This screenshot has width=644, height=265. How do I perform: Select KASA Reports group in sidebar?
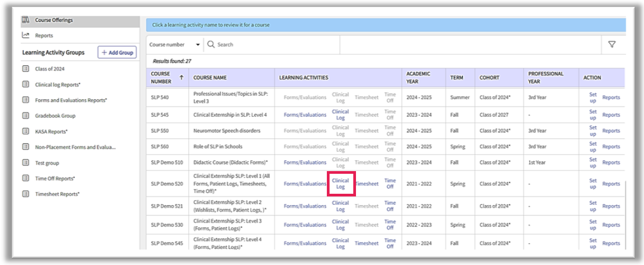[51, 131]
